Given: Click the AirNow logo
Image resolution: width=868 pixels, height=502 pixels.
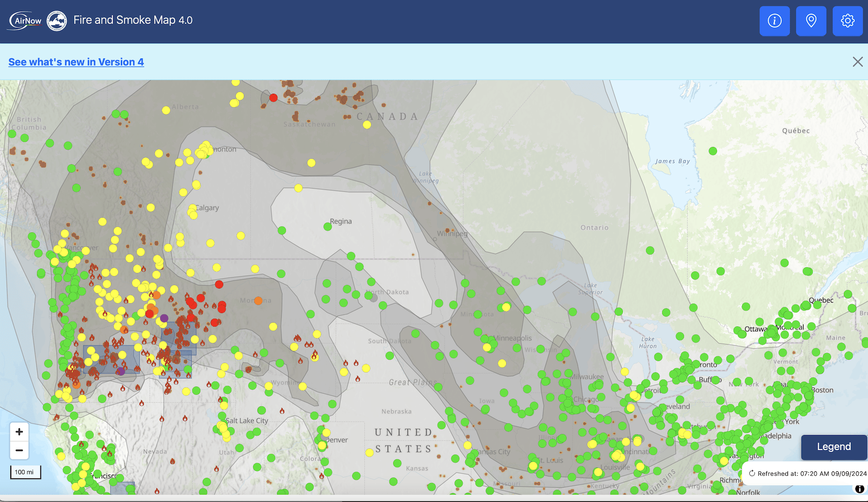Looking at the screenshot, I should (x=26, y=21).
